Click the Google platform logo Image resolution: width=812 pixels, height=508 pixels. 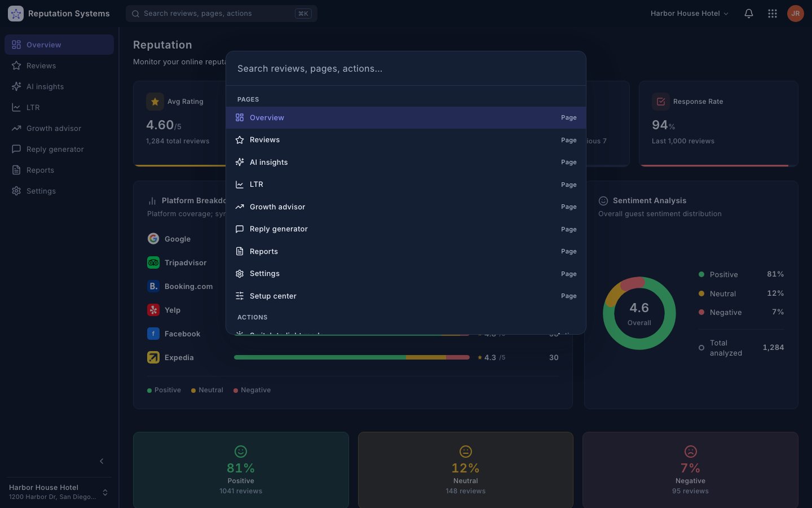[153, 239]
